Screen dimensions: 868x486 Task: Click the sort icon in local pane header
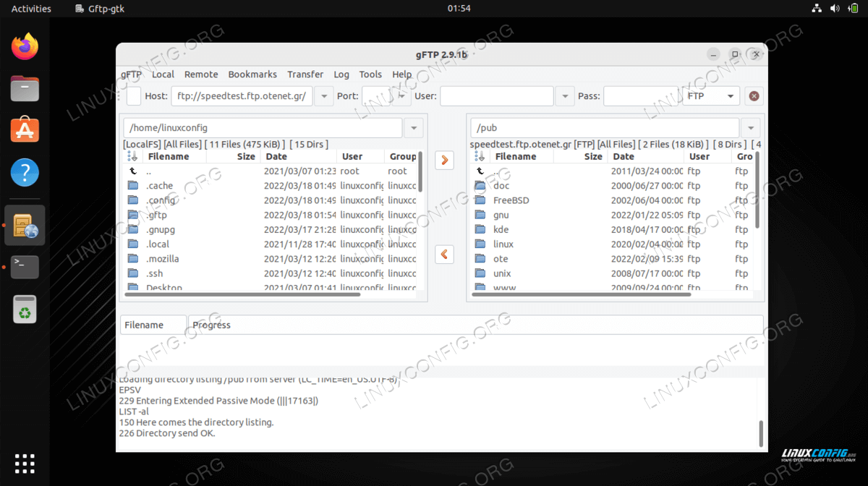pos(132,156)
